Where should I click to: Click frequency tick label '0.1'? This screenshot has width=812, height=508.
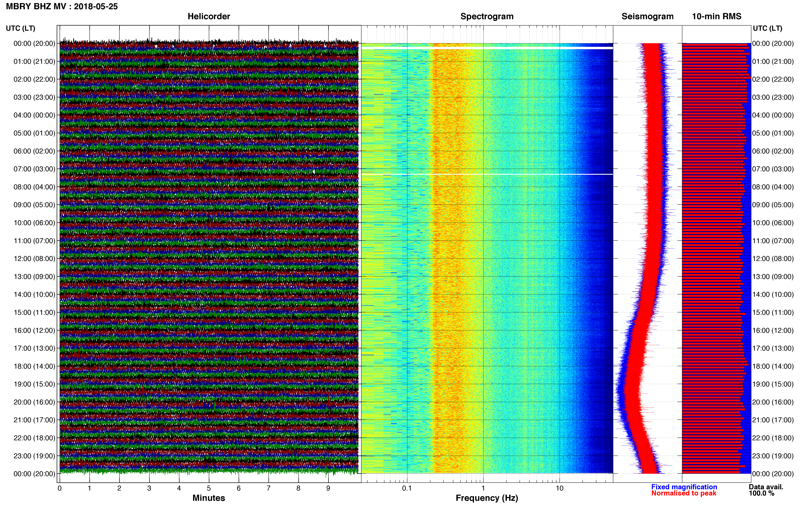tap(407, 488)
